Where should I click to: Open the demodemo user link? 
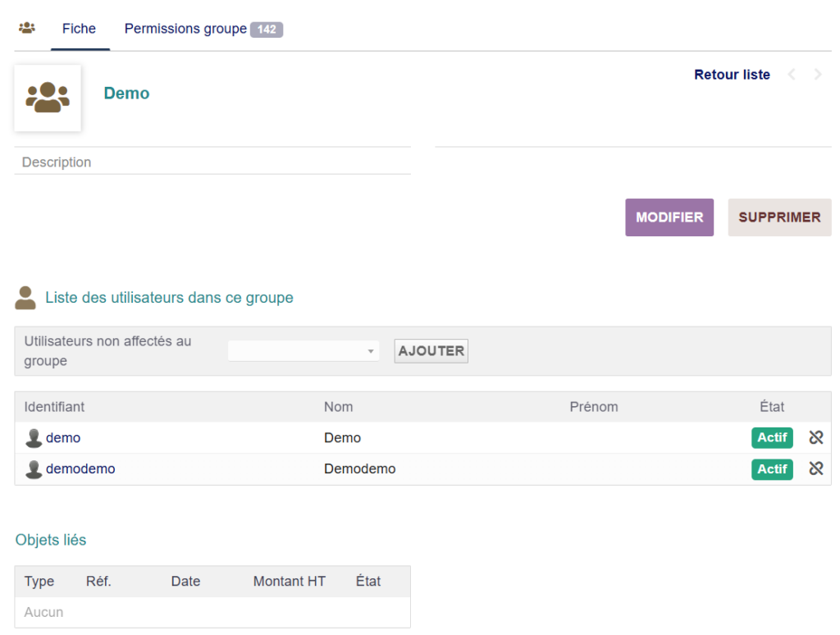[x=80, y=469]
